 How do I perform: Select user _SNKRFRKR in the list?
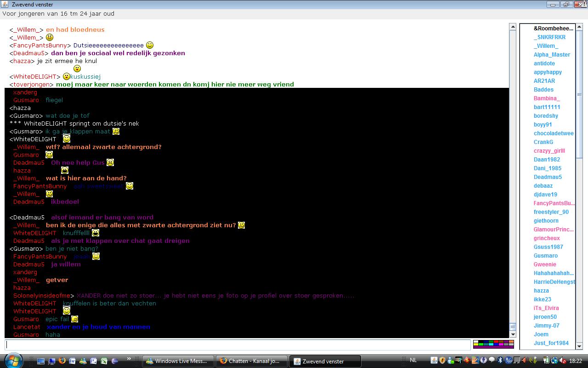549,37
